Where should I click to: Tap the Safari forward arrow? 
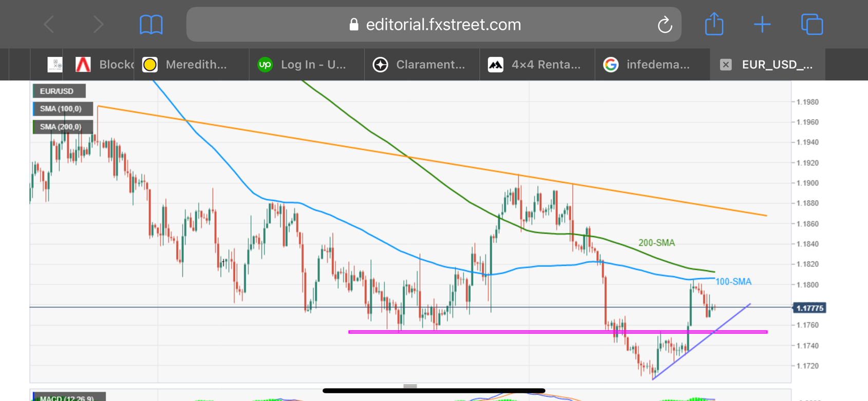[x=98, y=25]
